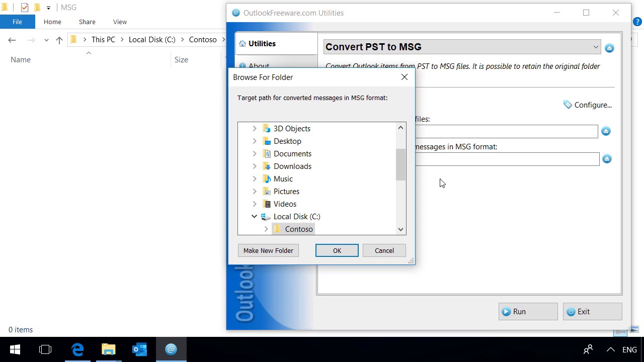Click the folder tree scroll-down arrow
Viewport: 644px width, 362px height.
click(400, 229)
